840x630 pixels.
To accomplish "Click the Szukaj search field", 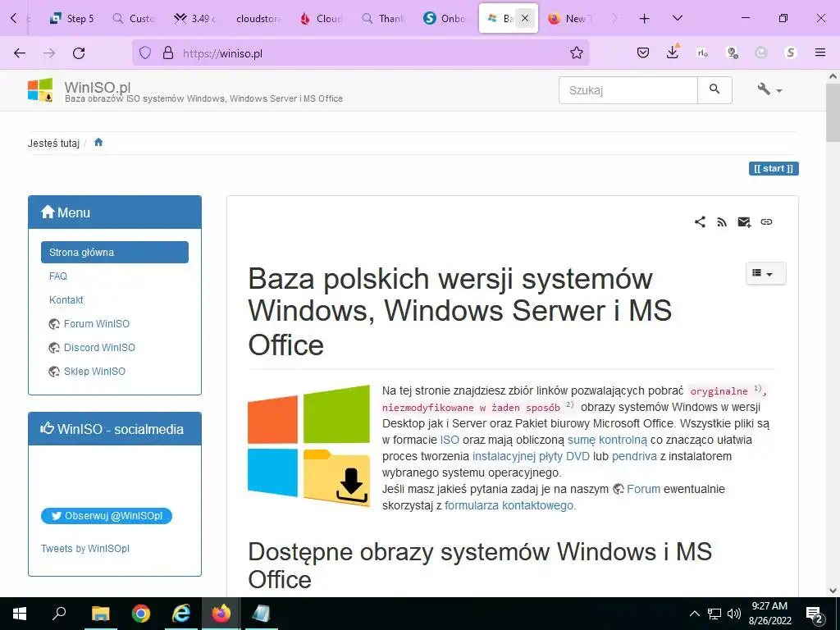I will (628, 90).
